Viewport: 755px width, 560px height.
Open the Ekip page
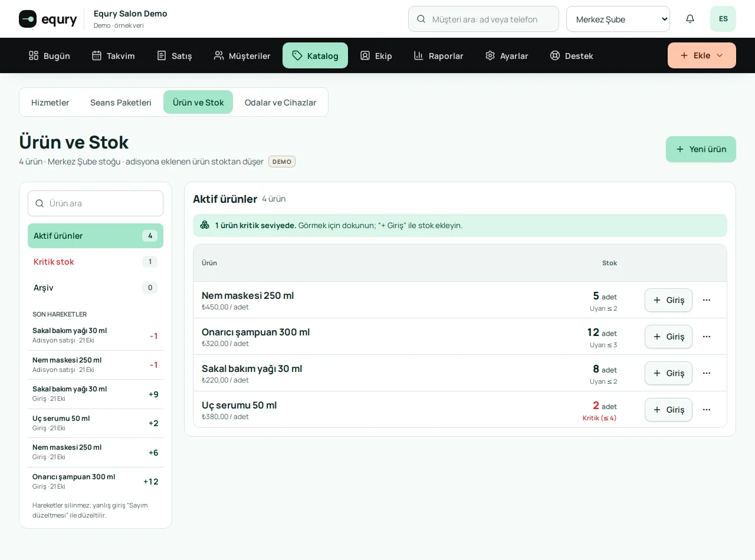376,55
